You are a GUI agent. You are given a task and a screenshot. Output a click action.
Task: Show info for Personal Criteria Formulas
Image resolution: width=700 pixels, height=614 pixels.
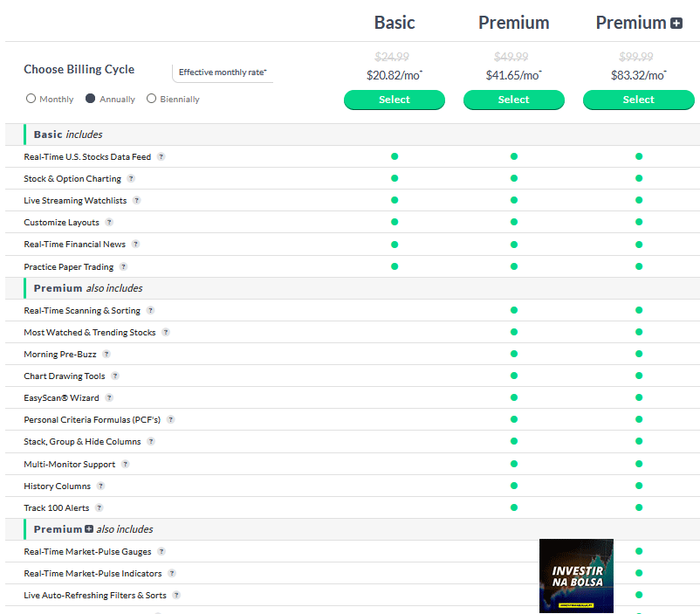(x=170, y=419)
